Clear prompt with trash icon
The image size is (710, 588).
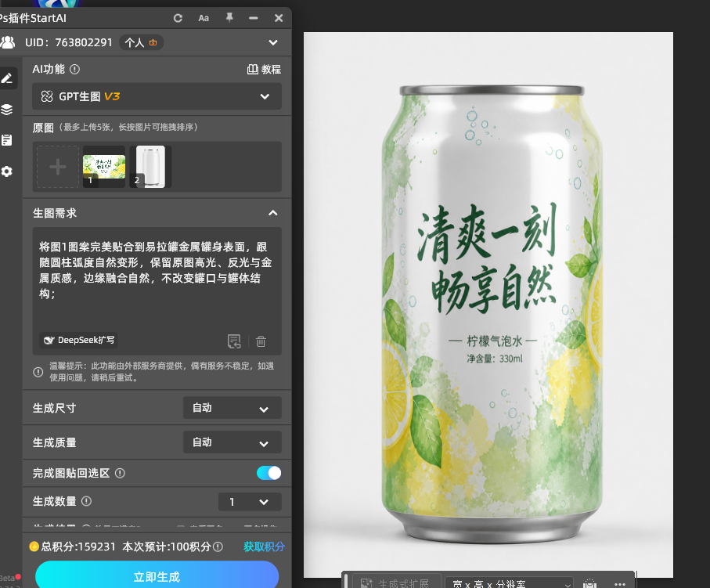261,341
